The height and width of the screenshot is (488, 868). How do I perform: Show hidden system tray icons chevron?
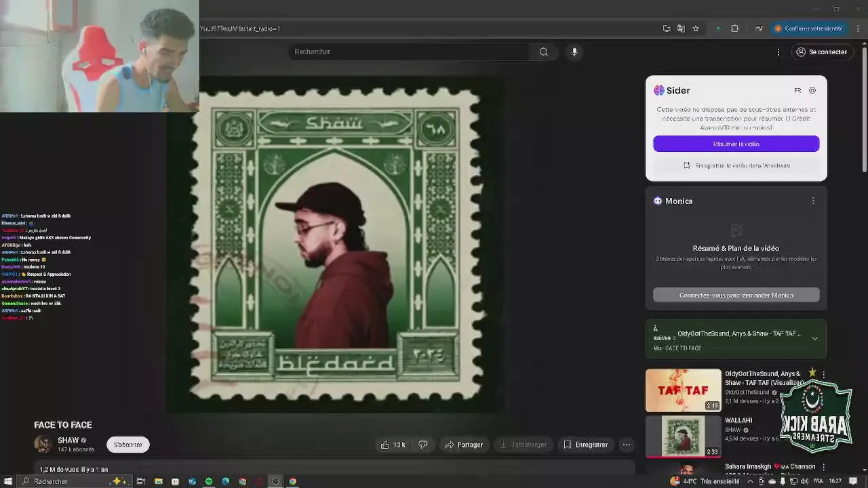tap(751, 481)
